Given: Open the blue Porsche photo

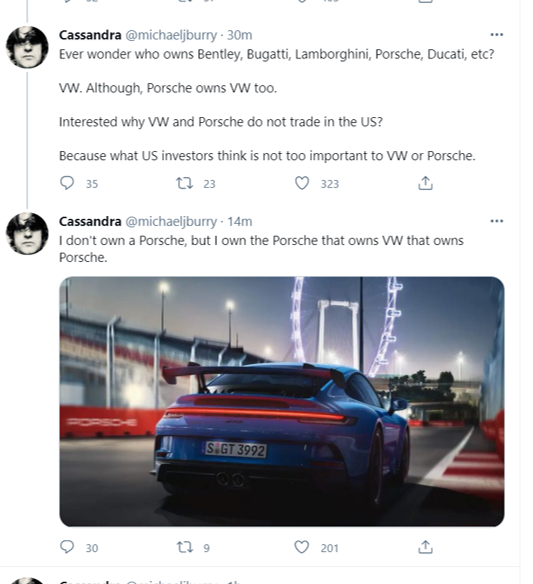Looking at the screenshot, I should [282, 401].
